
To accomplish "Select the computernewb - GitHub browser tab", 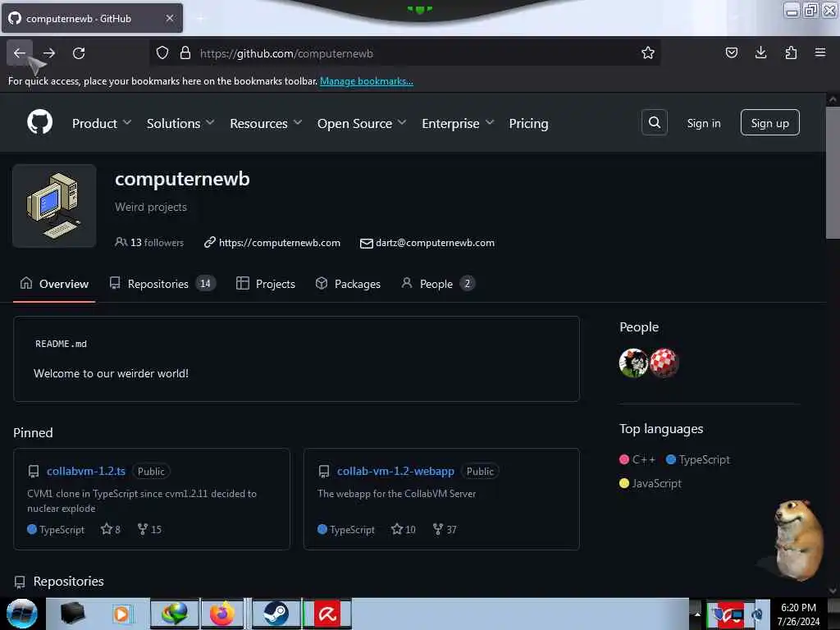I will (x=92, y=19).
